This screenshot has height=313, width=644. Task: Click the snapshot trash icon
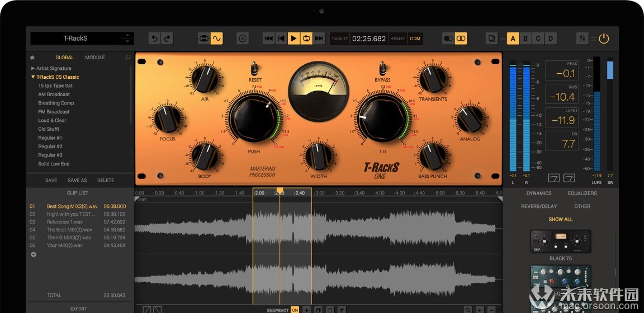point(330,310)
